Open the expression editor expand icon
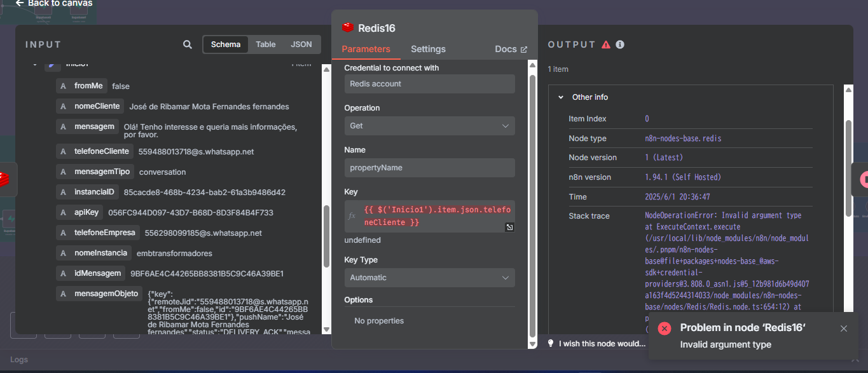The height and width of the screenshot is (373, 868). 509,227
